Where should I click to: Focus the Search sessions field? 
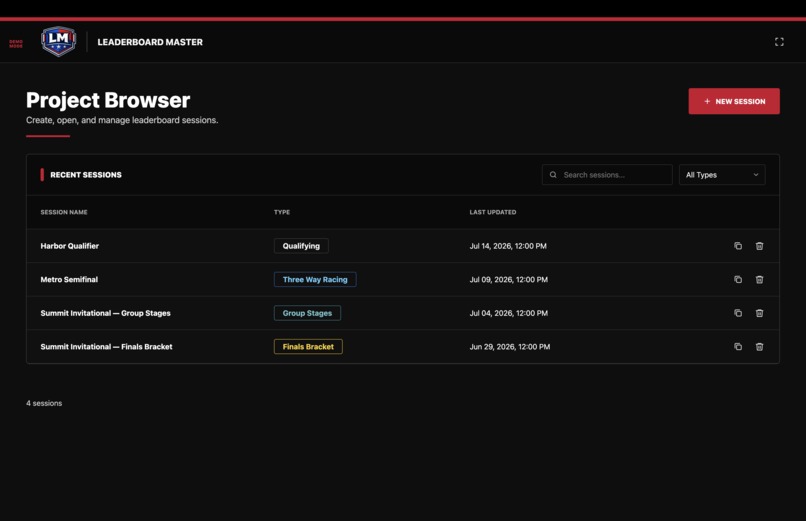point(607,175)
